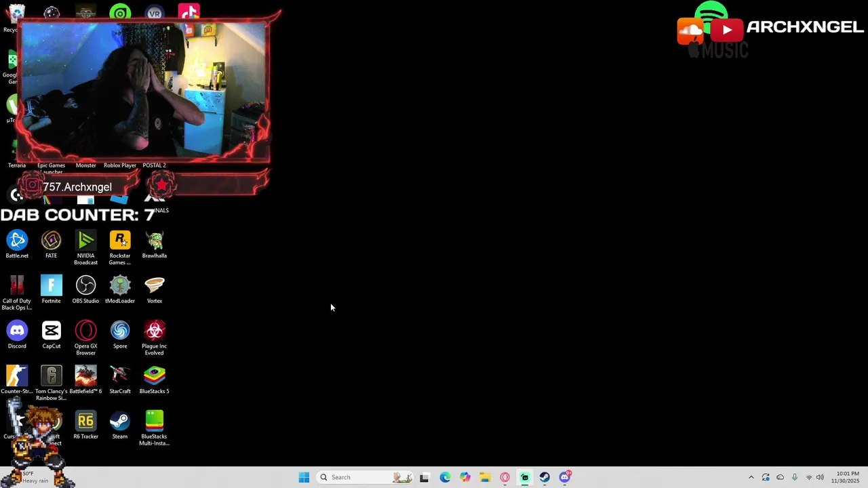This screenshot has width=868, height=488.
Task: Switch to Opera GX on the taskbar
Action: tap(505, 477)
